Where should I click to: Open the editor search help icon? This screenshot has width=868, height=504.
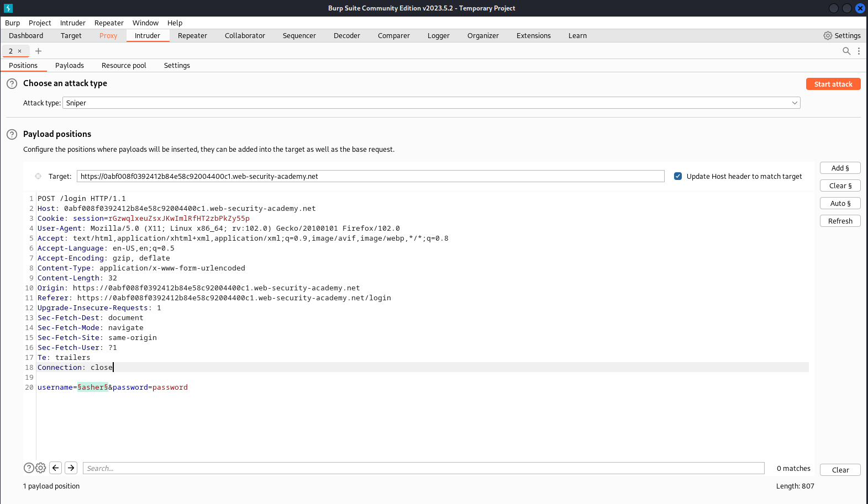tap(29, 468)
